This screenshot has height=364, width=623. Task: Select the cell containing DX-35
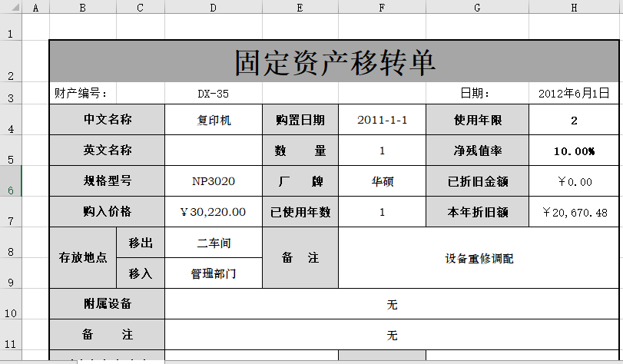(213, 94)
